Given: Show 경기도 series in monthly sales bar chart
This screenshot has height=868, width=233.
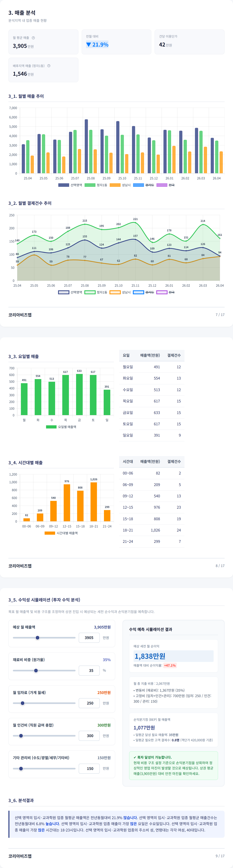Looking at the screenshot, I should [x=144, y=185].
